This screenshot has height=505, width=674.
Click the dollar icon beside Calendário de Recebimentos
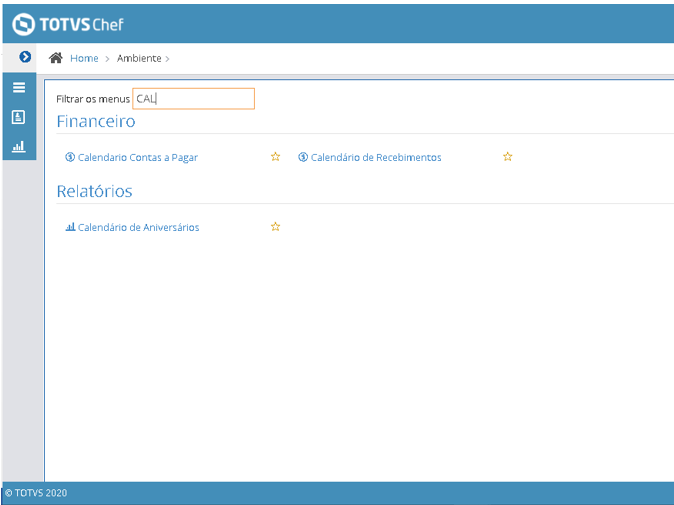click(303, 157)
